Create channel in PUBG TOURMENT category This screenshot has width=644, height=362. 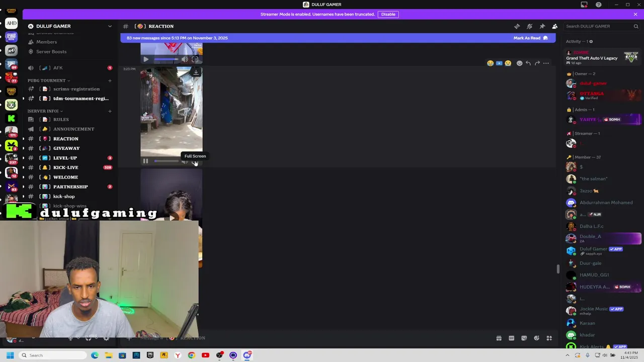(x=110, y=80)
